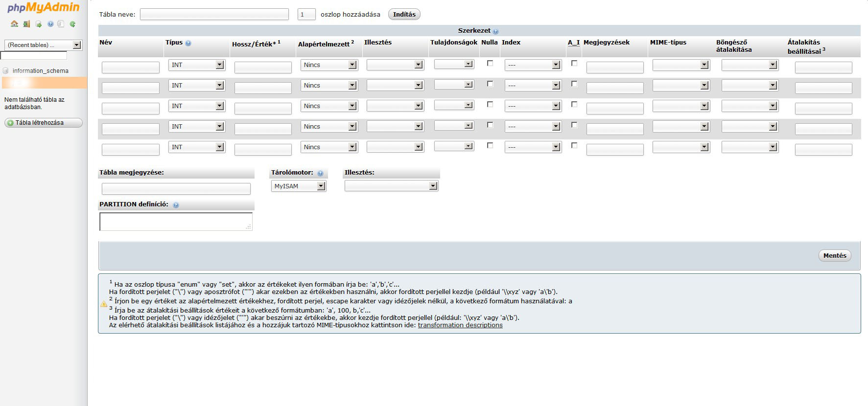Open phpMyAdmin documentation blue help icon
The image size is (868, 406).
[x=50, y=23]
